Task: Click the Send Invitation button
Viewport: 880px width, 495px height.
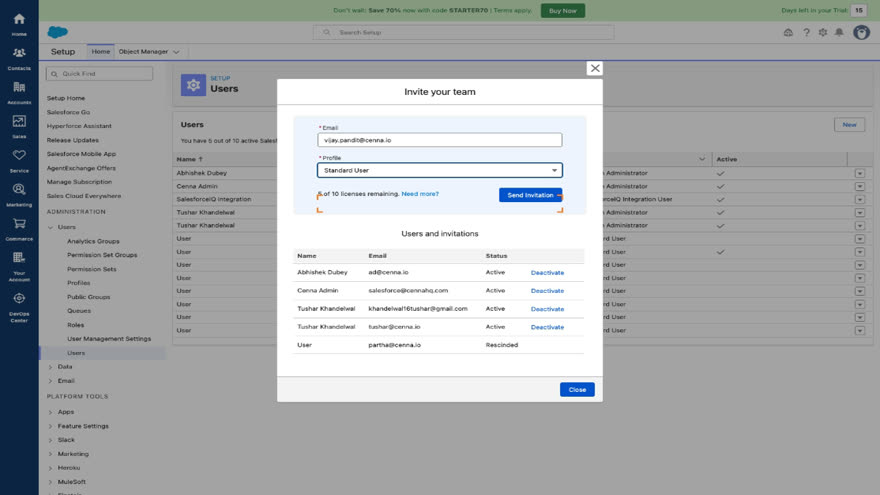Action: point(530,195)
